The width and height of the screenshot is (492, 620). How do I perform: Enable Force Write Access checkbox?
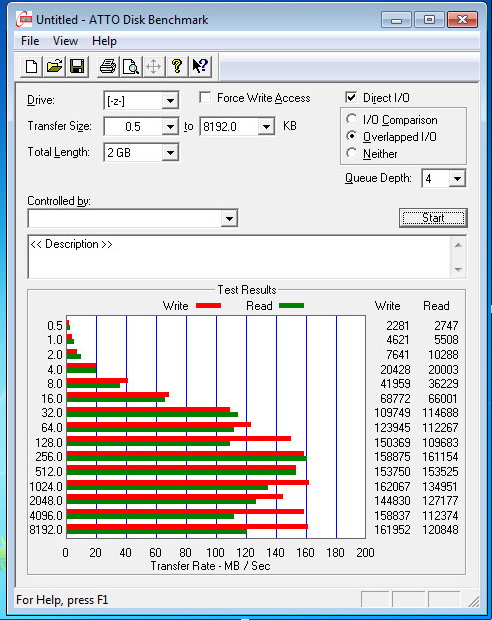click(205, 98)
